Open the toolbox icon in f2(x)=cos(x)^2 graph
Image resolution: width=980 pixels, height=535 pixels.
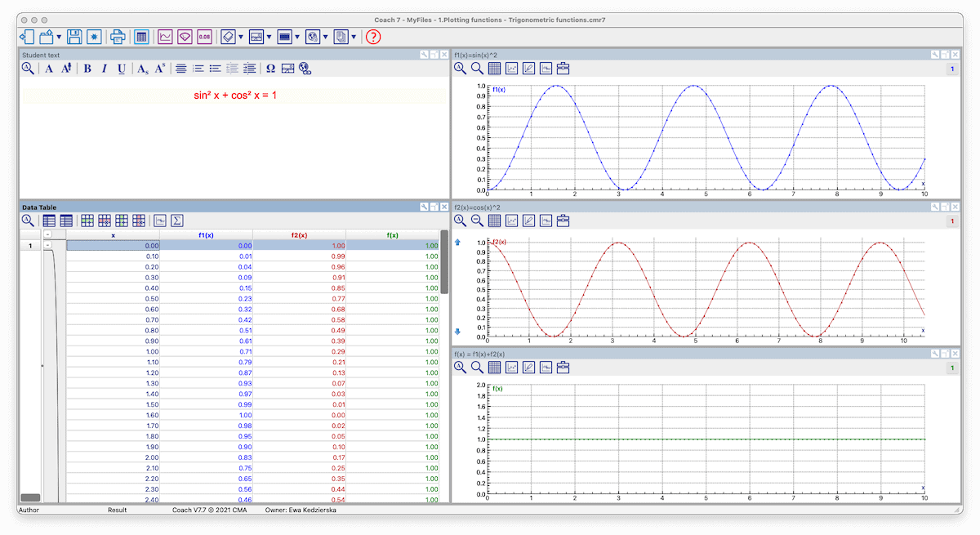[563, 221]
